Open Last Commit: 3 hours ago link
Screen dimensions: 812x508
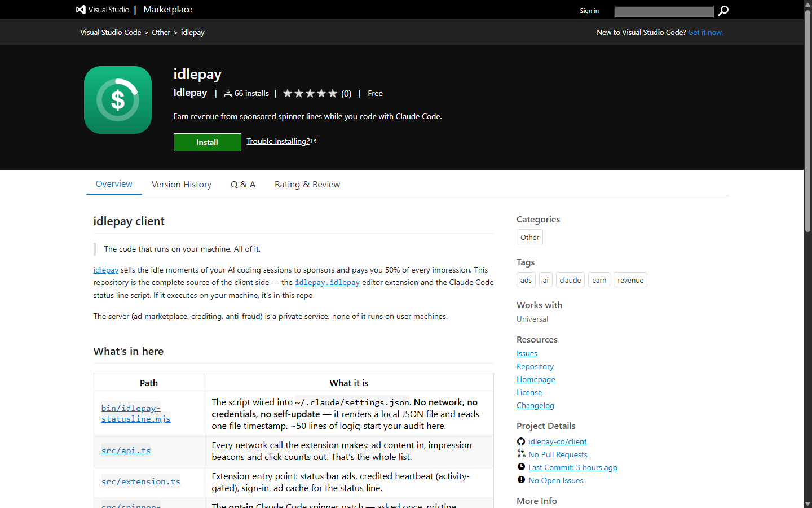[573, 468]
